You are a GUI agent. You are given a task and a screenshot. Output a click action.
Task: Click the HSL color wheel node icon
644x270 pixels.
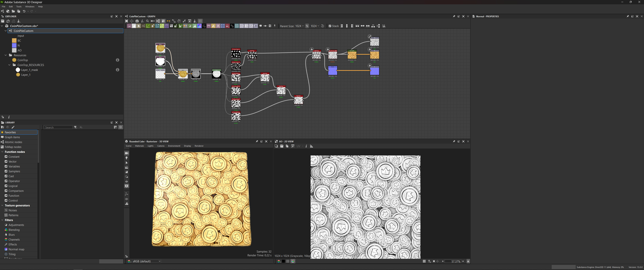199,26
